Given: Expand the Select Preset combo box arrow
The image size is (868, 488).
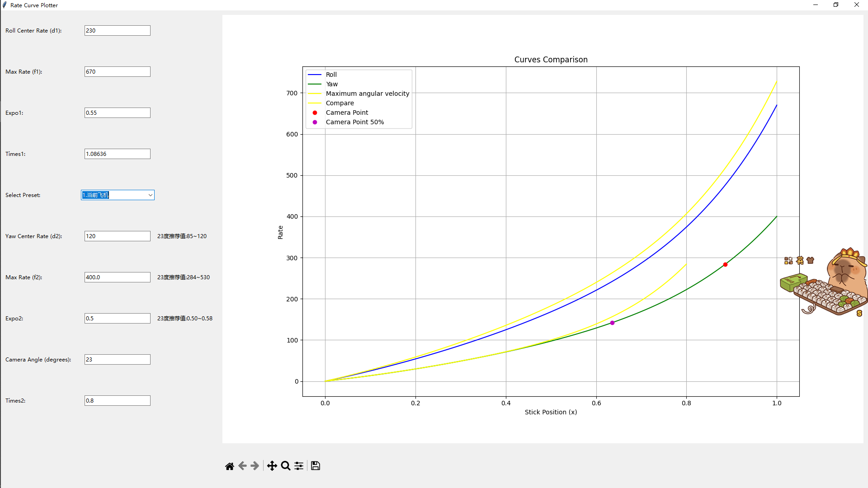Looking at the screenshot, I should (x=150, y=195).
